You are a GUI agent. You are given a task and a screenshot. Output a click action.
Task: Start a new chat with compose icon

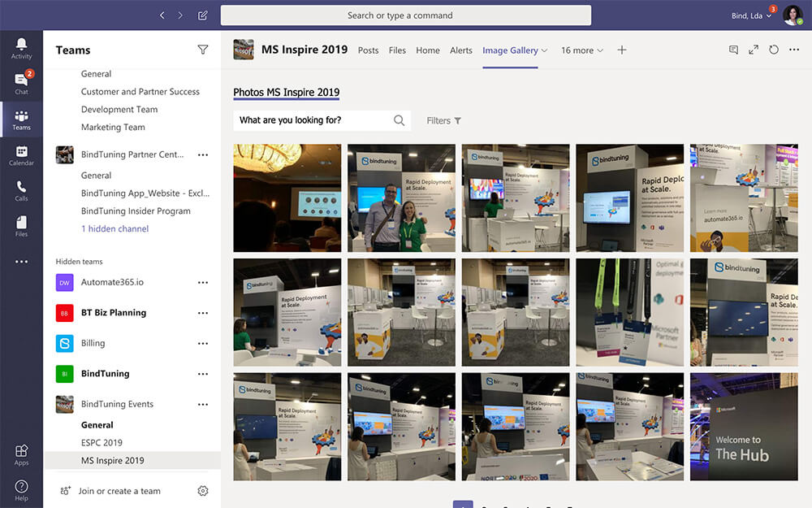(x=202, y=15)
